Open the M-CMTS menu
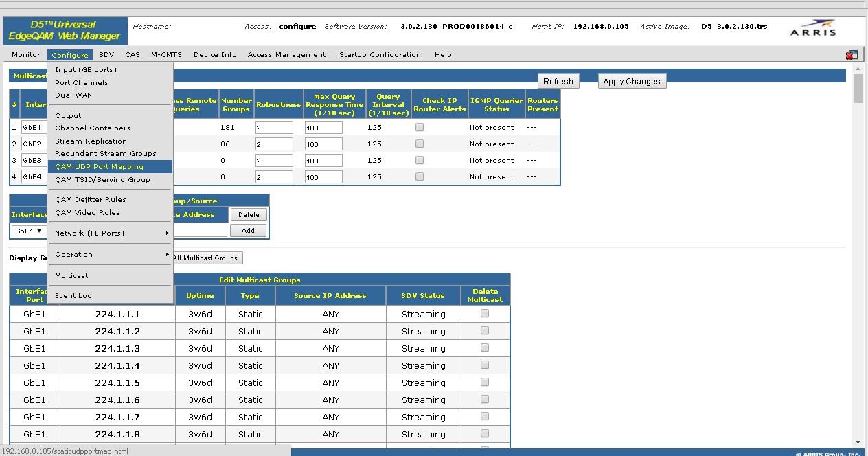The image size is (868, 456). click(166, 55)
